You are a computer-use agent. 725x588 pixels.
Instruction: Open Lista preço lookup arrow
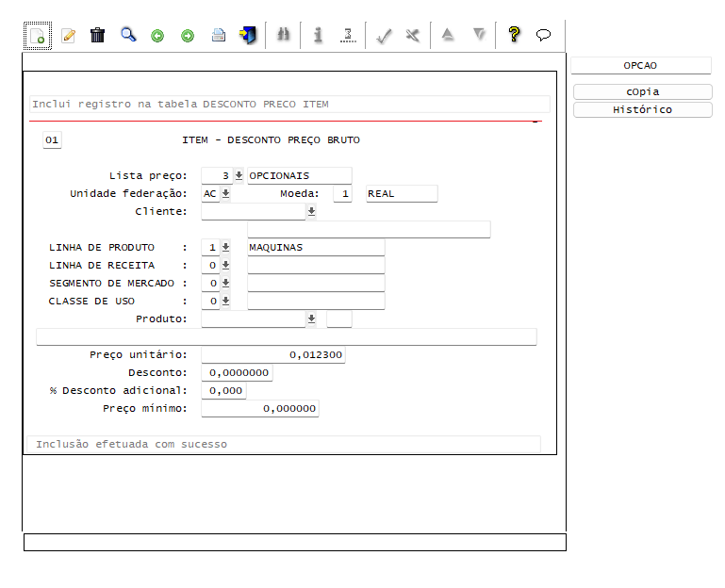coord(239,175)
